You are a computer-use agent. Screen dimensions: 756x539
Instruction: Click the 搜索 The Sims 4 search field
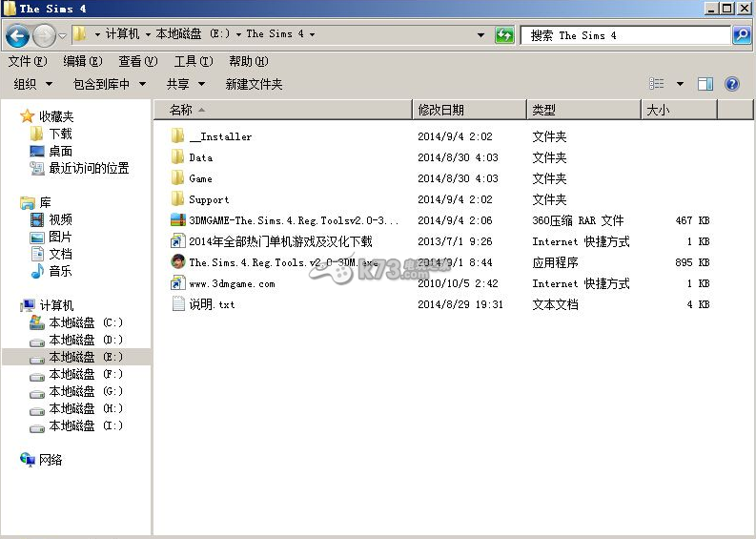pos(624,35)
